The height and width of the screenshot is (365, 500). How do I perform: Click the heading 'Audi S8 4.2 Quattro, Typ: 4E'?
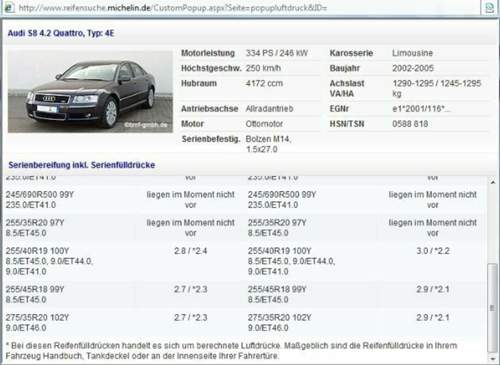(x=61, y=33)
